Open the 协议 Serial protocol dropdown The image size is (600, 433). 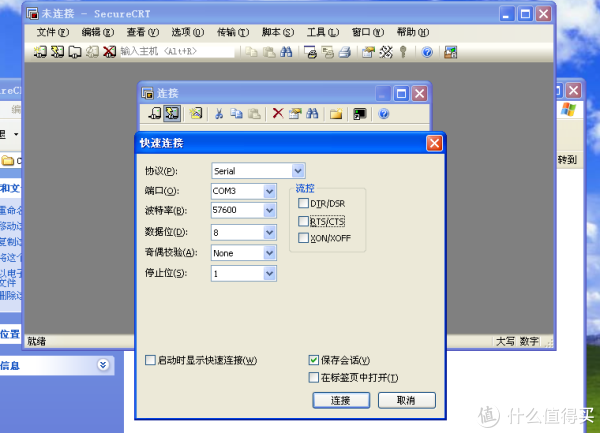tap(297, 171)
